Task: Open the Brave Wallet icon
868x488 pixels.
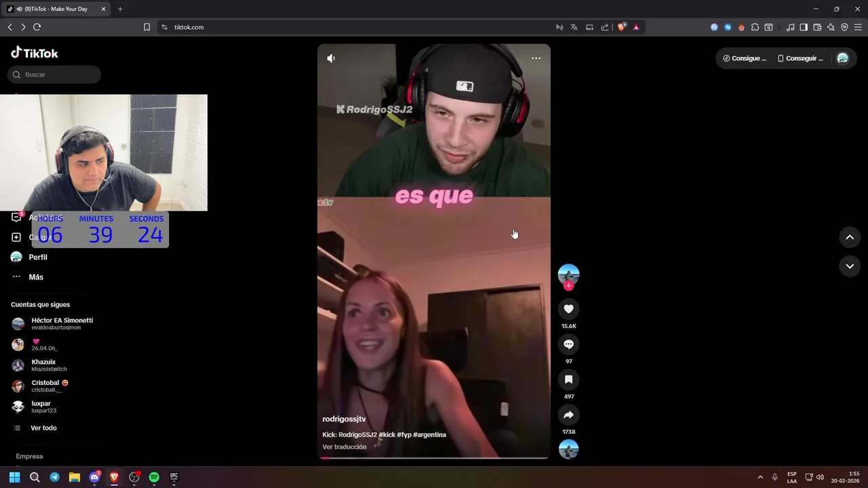Action: (817, 27)
